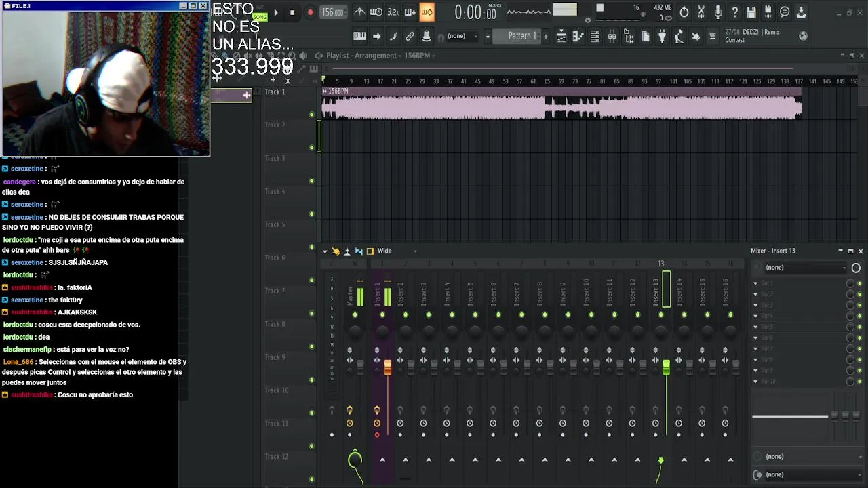Viewport: 868px width, 488px height.
Task: Open the info speech bubble icon
Action: (x=785, y=12)
